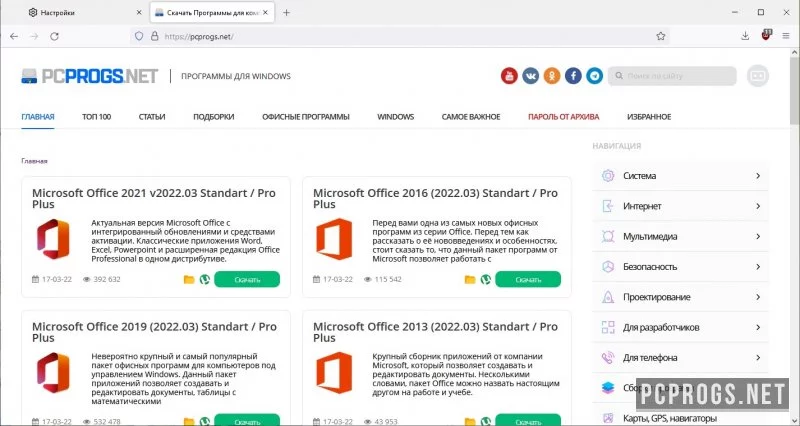The width and height of the screenshot is (800, 426).
Task: Open the ПОДБОРКИ menu item
Action: tap(214, 117)
